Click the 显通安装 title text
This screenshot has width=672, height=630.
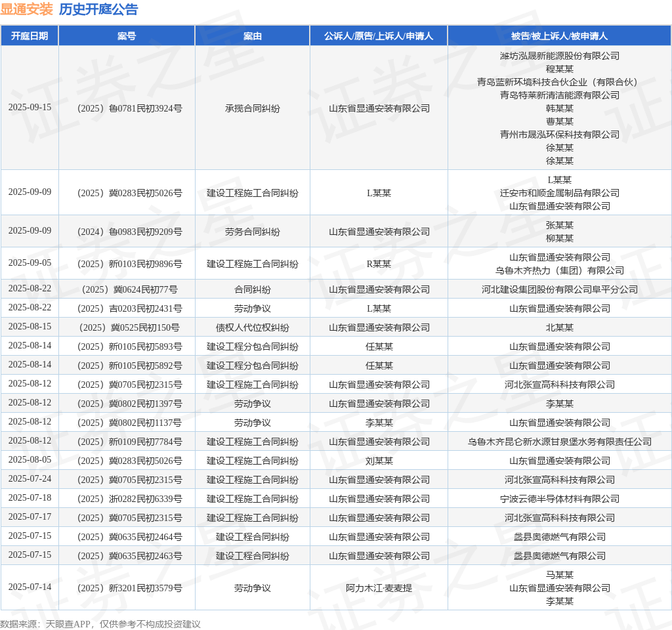[x=26, y=9]
